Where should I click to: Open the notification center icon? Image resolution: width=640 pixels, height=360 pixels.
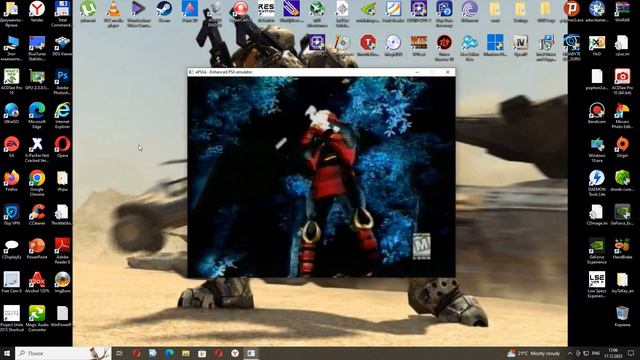(x=631, y=353)
